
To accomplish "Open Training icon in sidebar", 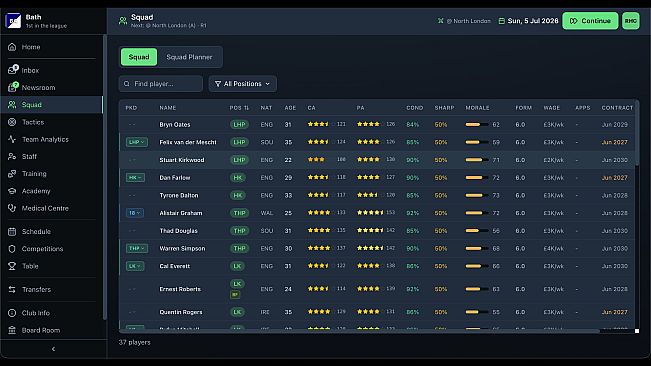I will [12, 173].
